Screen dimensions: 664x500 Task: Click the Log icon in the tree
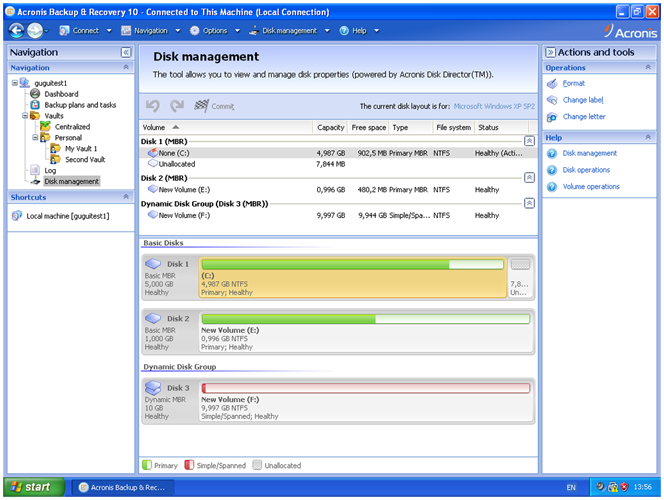pyautogui.click(x=35, y=170)
